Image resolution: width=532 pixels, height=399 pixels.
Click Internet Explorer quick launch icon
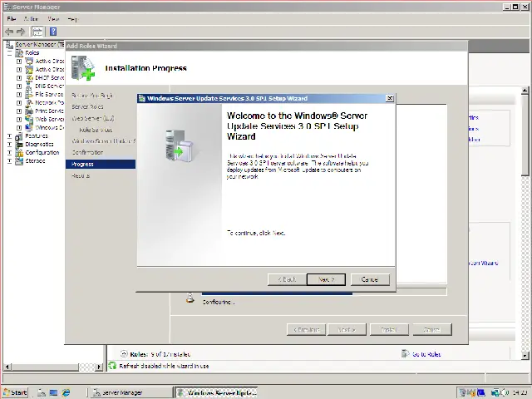(66, 392)
